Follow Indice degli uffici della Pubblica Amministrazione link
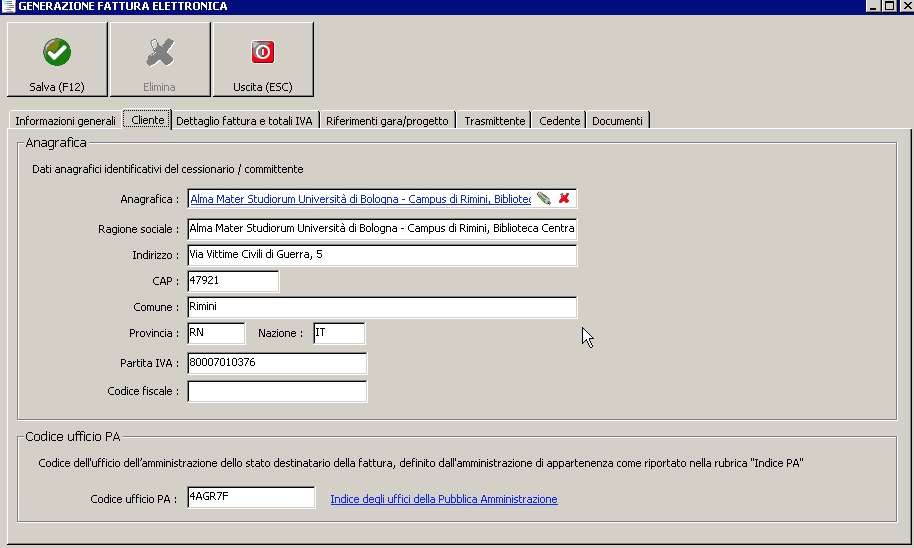 (444, 499)
